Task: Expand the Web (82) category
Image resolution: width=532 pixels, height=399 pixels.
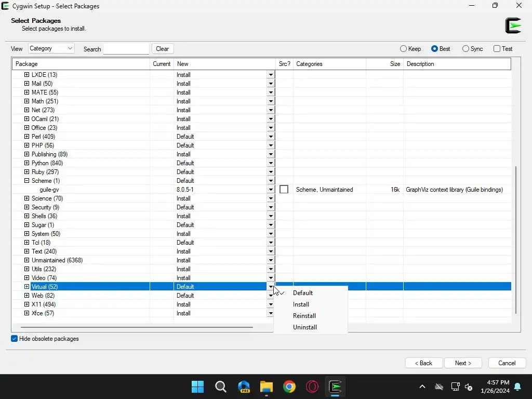Action: [27, 295]
